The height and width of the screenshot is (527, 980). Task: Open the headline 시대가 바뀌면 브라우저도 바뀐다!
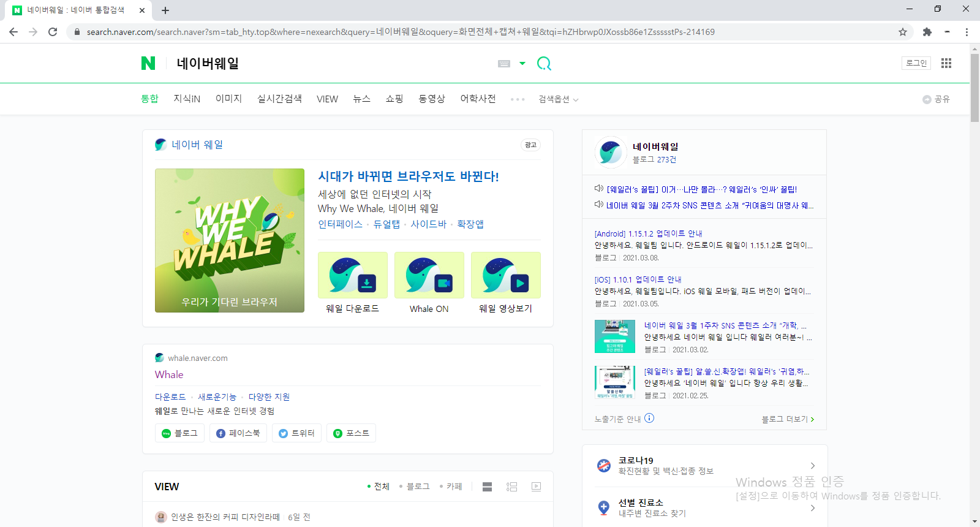pos(408,176)
